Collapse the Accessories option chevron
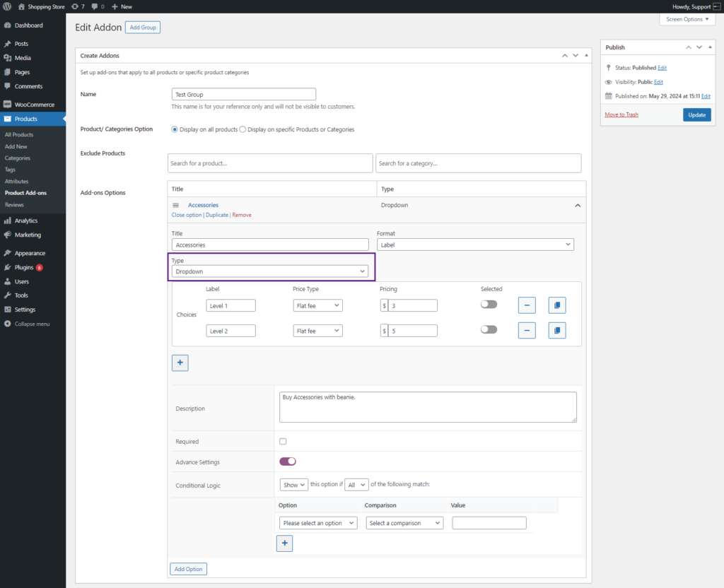The height and width of the screenshot is (588, 724). point(578,206)
